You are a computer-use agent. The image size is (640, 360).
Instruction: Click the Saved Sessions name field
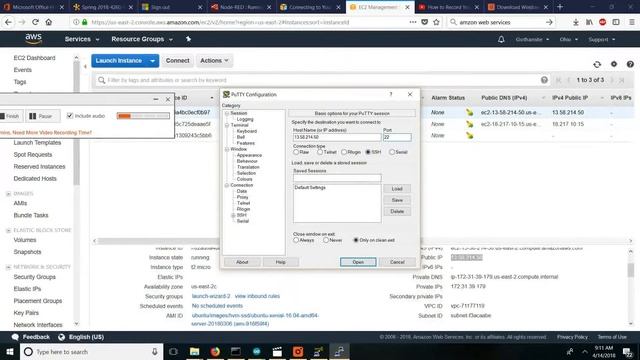337,178
